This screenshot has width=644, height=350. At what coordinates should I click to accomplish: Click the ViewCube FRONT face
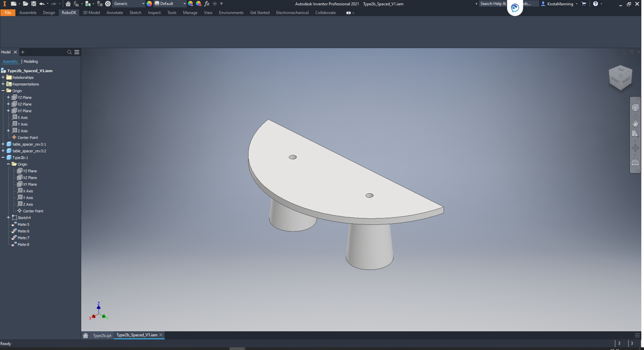616,79
